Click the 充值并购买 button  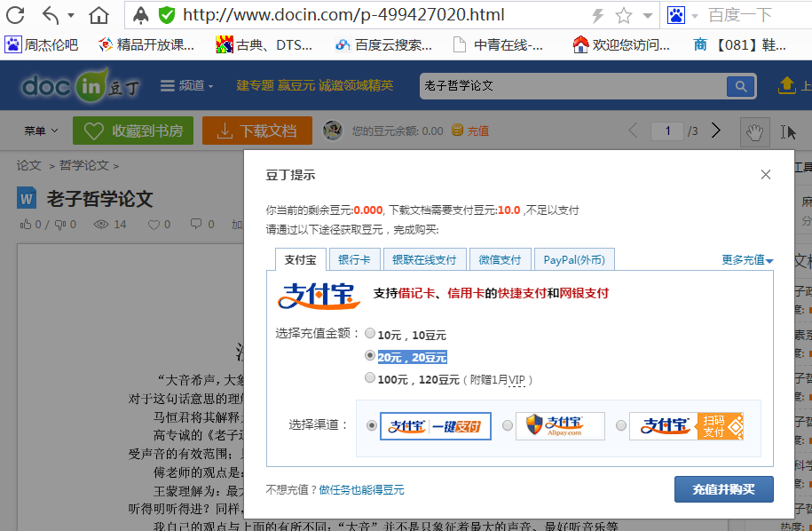click(724, 489)
